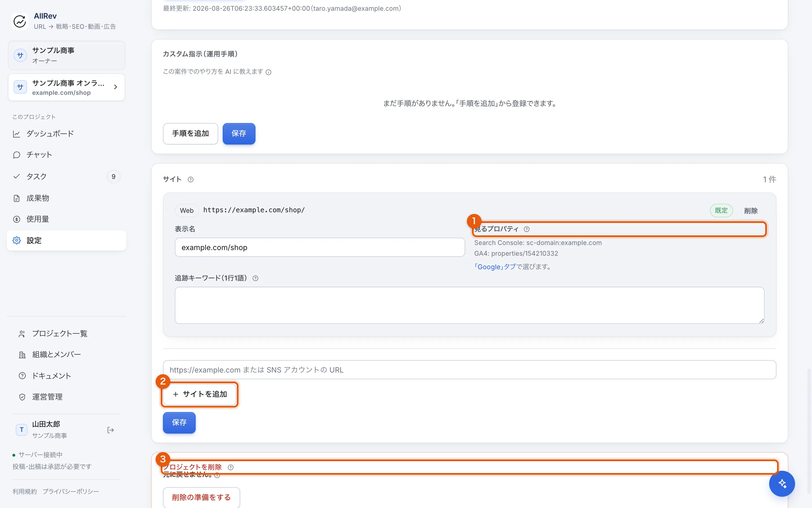
Task: Open 利用規約 link
Action: coord(25,492)
